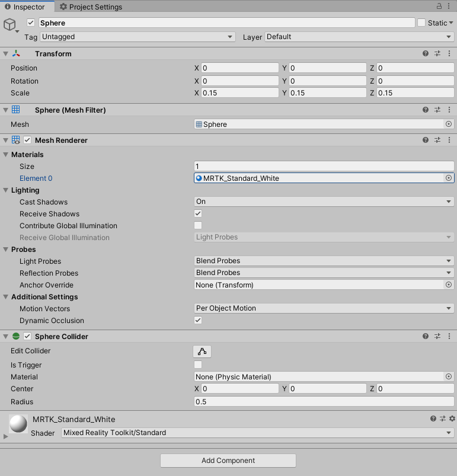Click the Add Component button
Image resolution: width=457 pixels, height=476 pixels.
click(228, 461)
